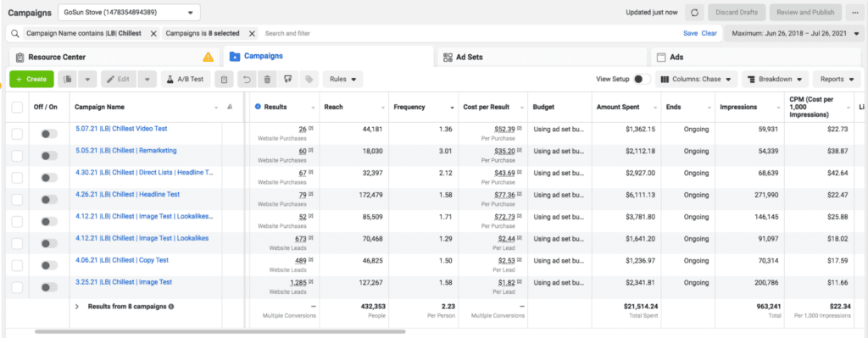
Task: Remove the Campaigns is 8 selected filter
Action: click(252, 33)
